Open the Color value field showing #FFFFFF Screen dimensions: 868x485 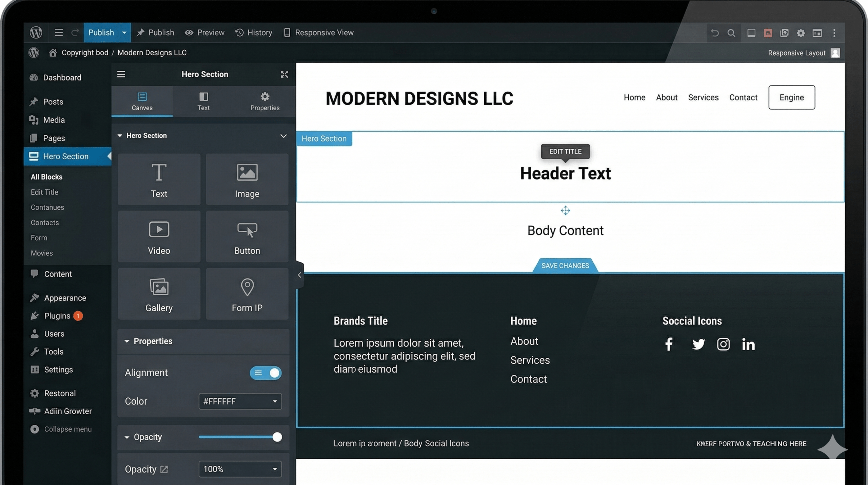[x=239, y=401]
